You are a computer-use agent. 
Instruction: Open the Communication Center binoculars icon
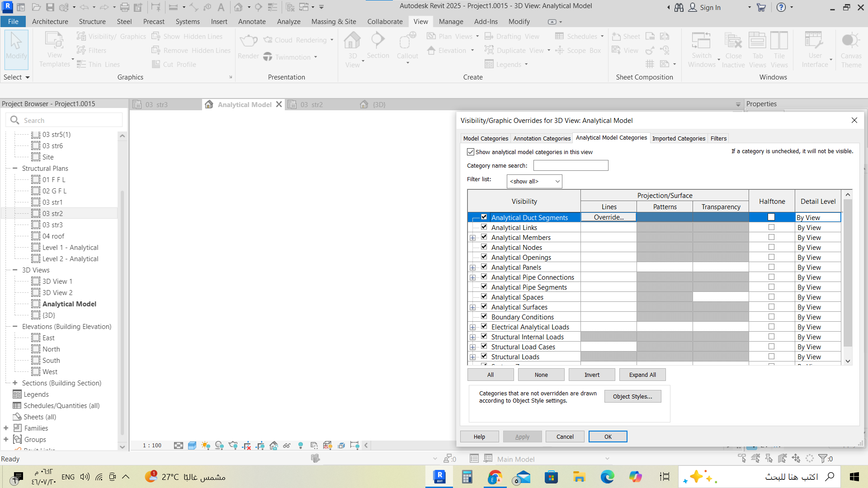(679, 7)
